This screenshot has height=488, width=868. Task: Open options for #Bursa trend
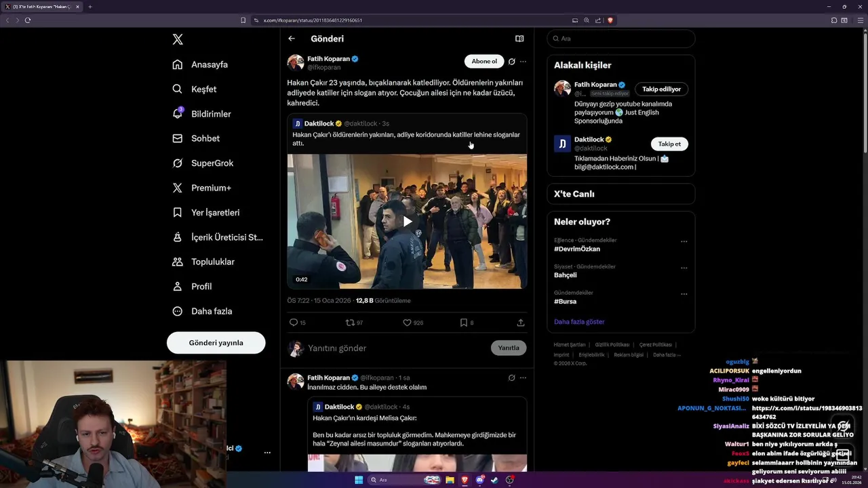[x=684, y=294]
